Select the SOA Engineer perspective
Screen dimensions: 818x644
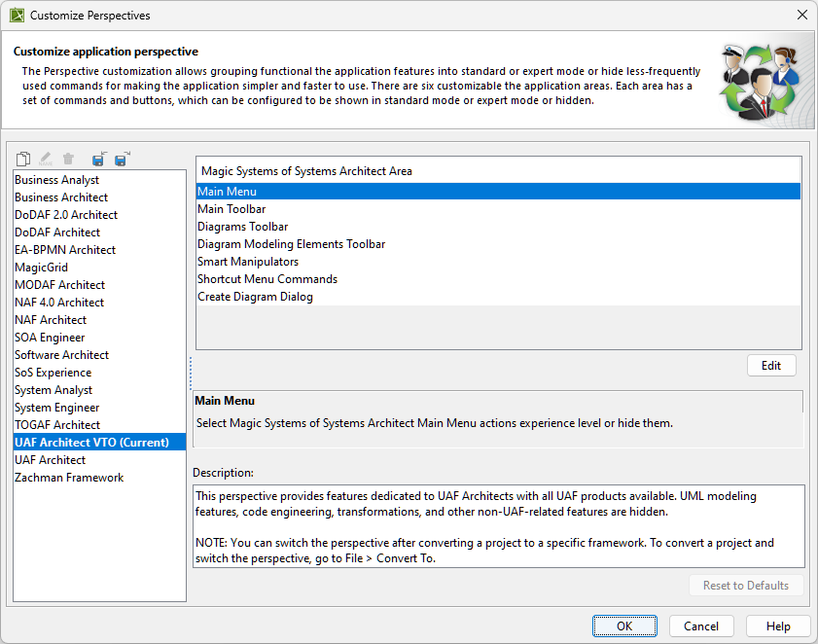(x=99, y=338)
